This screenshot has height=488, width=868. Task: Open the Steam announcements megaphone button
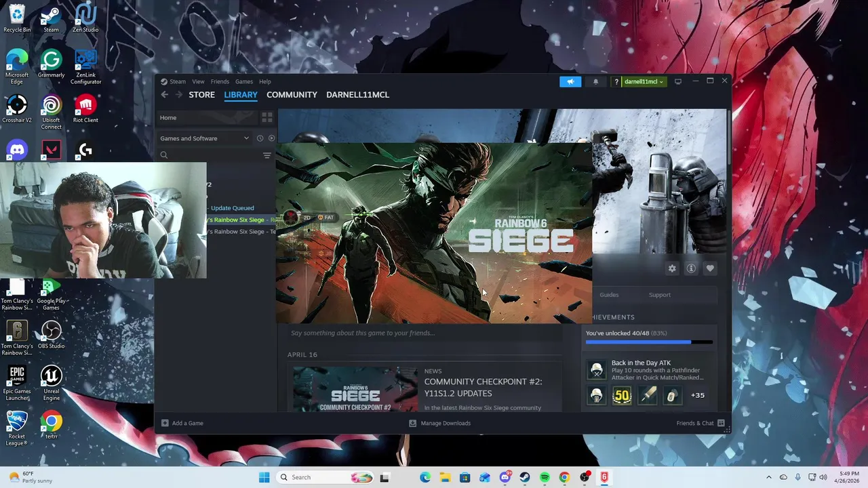click(x=570, y=81)
